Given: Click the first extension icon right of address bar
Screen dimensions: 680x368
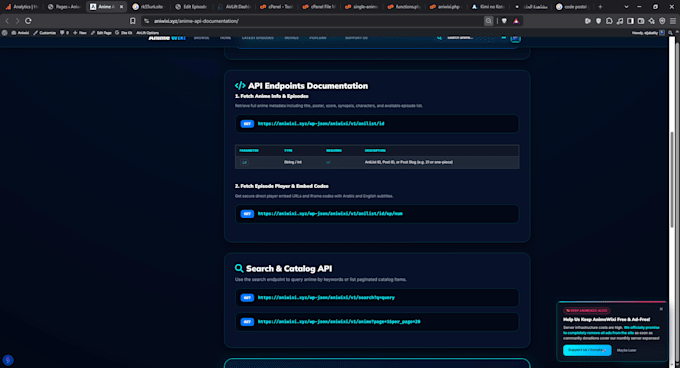Looking at the screenshot, I should (588, 21).
